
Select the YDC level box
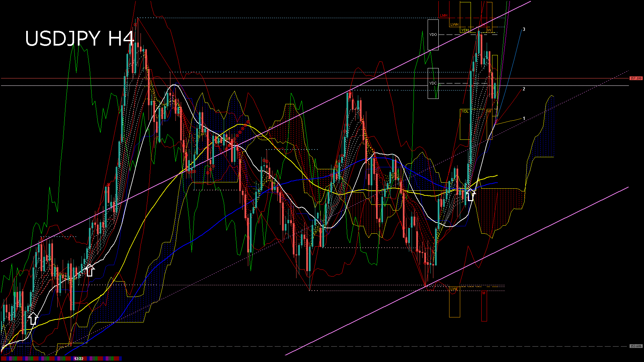tap(433, 83)
